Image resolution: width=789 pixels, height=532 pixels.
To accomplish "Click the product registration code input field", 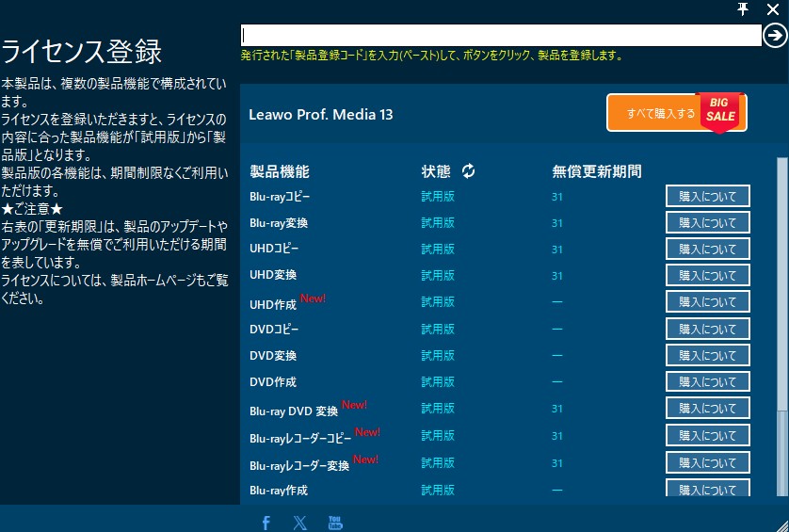I will click(x=501, y=35).
